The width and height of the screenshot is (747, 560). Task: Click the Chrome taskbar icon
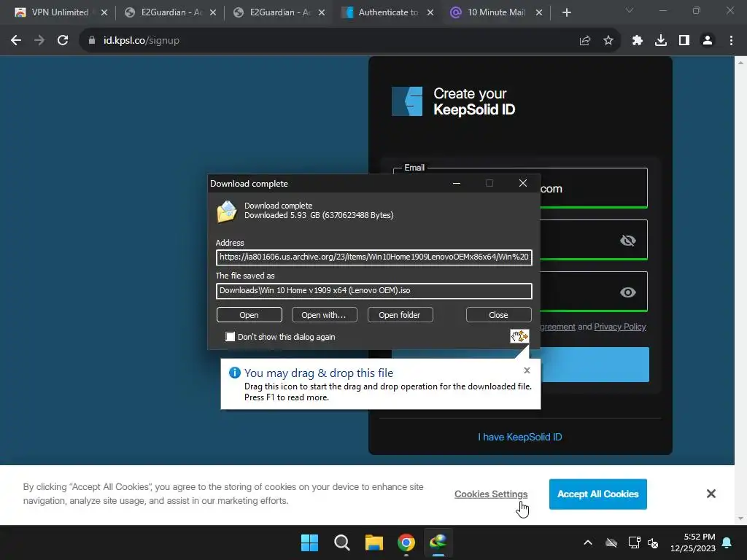pyautogui.click(x=406, y=542)
